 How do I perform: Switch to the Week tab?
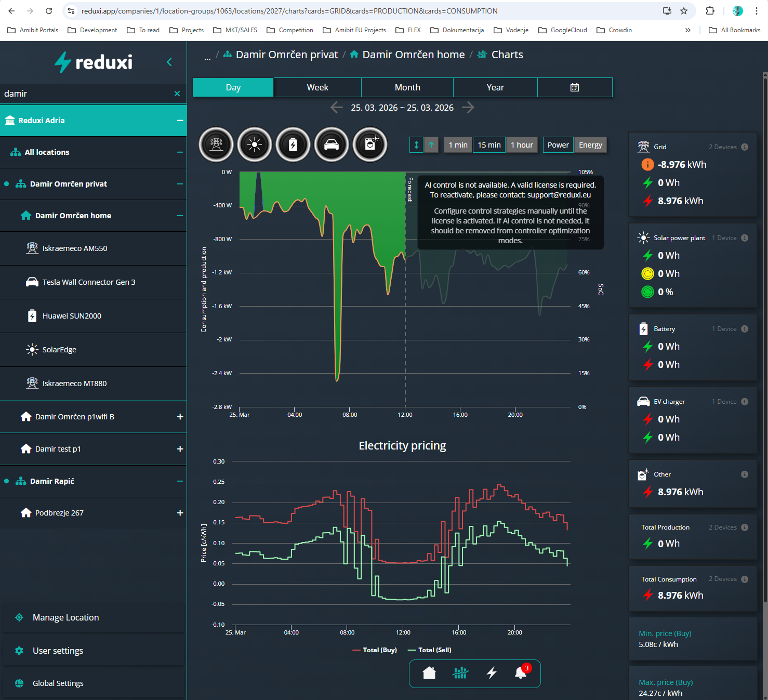317,87
